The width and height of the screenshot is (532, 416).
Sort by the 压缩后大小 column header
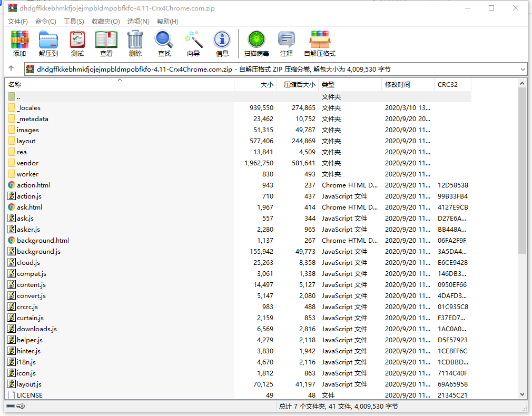coord(297,84)
